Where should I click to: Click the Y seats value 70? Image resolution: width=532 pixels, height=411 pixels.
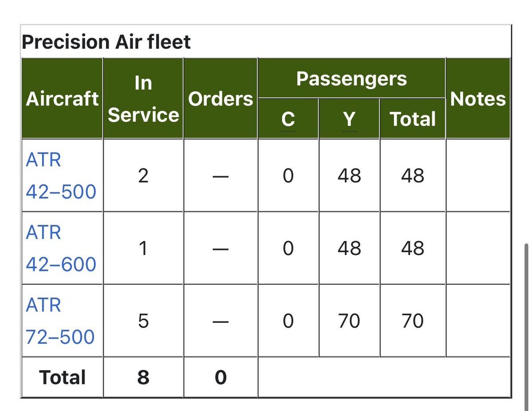coord(349,321)
